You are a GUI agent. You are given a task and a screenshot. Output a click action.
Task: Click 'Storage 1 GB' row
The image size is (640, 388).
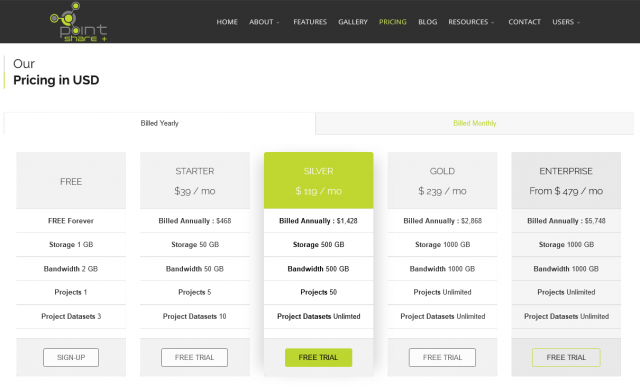(x=71, y=244)
